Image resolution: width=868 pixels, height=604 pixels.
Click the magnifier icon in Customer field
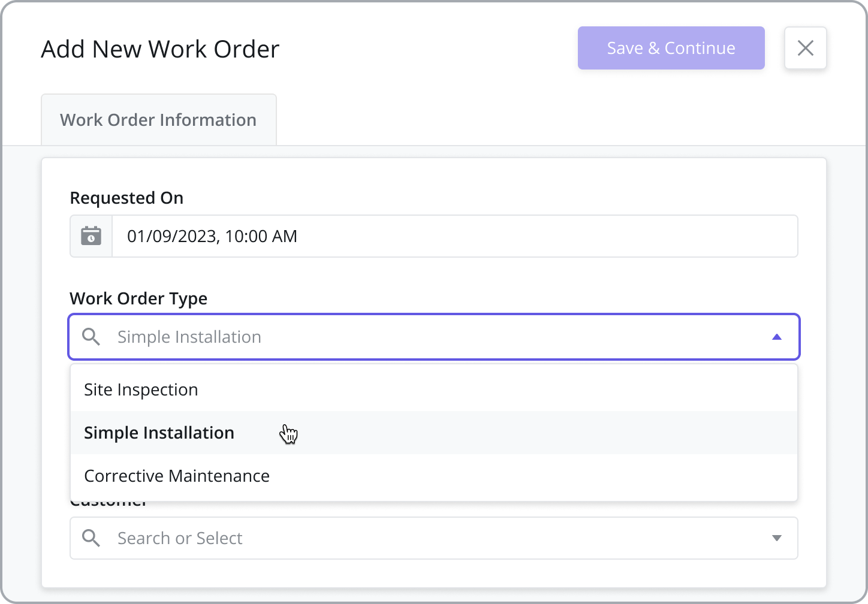[91, 538]
